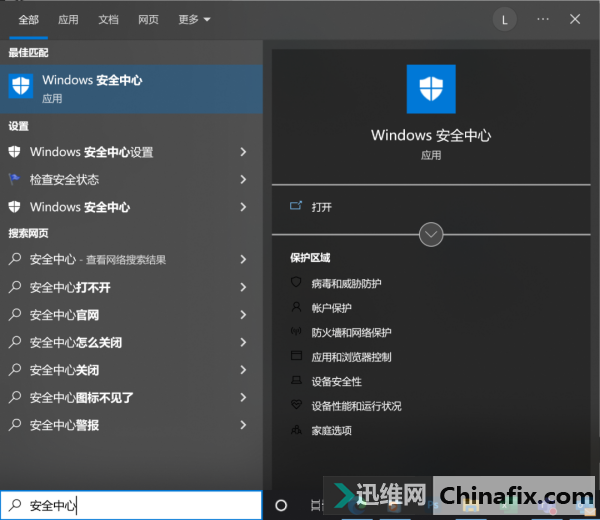
Task: Open 应用和浏览器控制 link
Action: (351, 357)
